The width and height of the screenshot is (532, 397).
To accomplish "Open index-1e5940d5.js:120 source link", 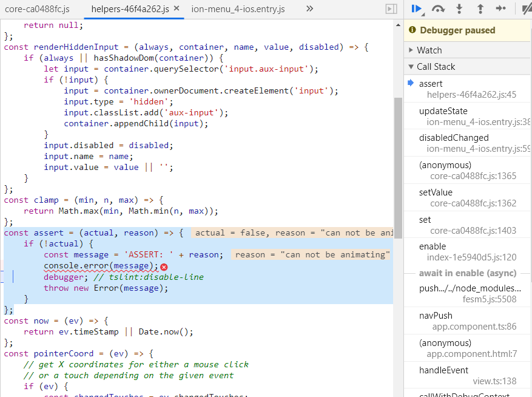I will 471,257.
